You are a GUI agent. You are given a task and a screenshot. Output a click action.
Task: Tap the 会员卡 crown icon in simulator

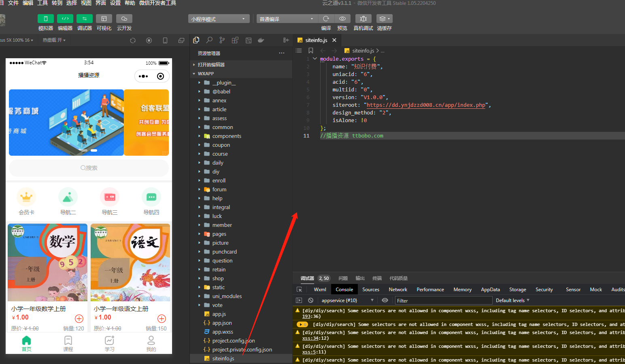[26, 197]
